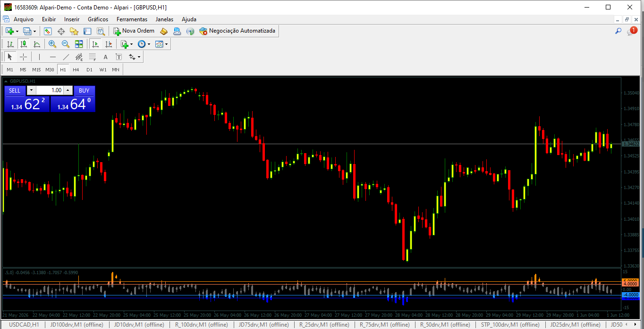Image resolution: width=644 pixels, height=329 pixels.
Task: Select the trendline tool
Action: (x=66, y=57)
